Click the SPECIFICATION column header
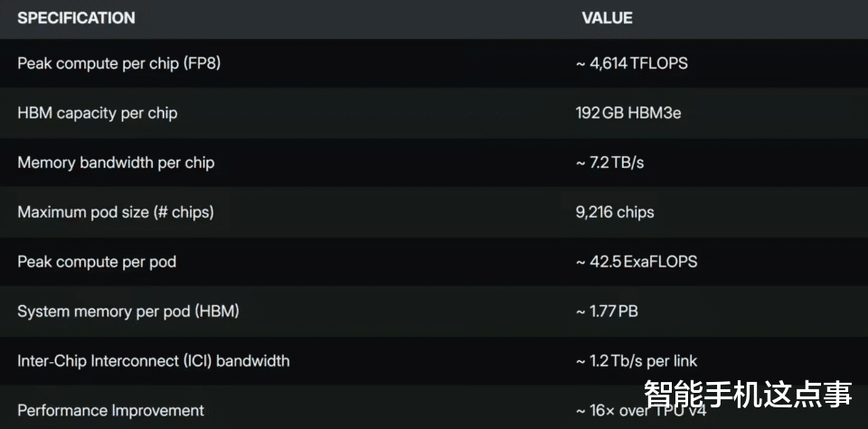Viewport: 868px width, 429px height. click(76, 18)
